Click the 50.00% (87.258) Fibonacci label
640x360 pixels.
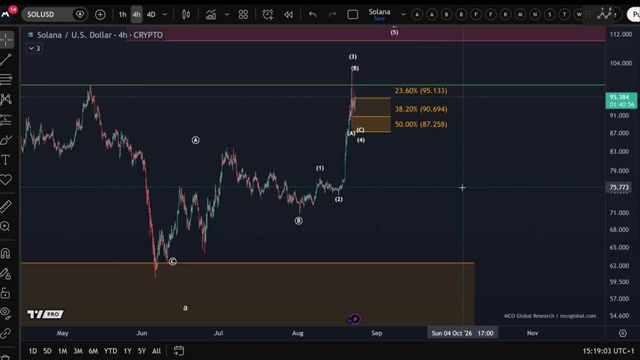click(x=421, y=124)
